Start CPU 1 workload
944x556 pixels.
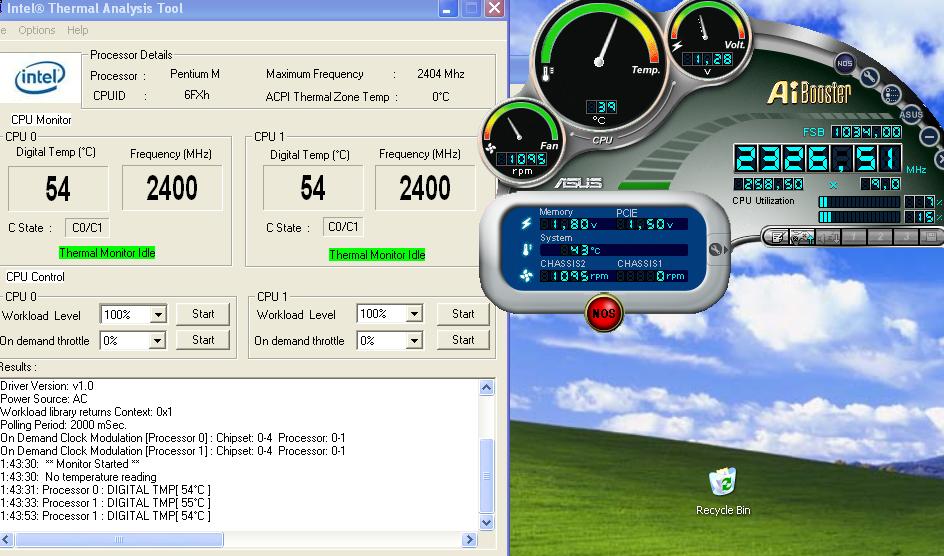tap(463, 314)
